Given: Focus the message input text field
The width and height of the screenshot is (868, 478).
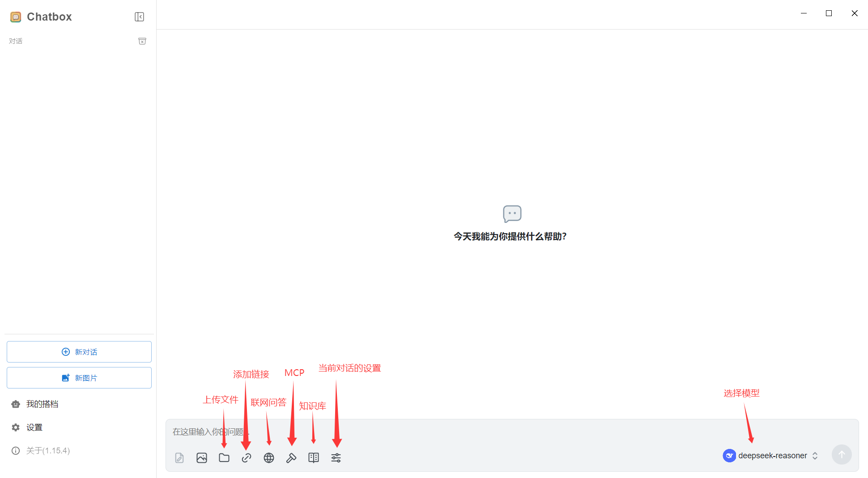Looking at the screenshot, I should [492, 432].
